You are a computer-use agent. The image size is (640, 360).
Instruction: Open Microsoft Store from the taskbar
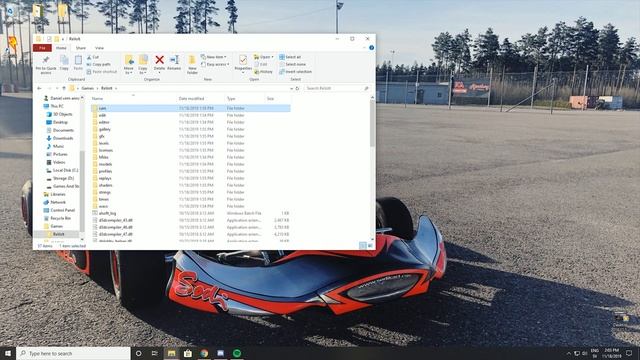pos(188,353)
